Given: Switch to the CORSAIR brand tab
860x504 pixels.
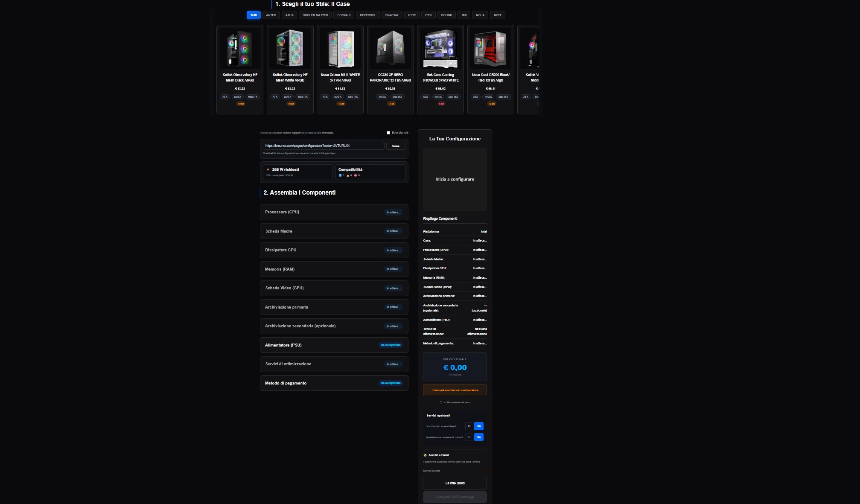Looking at the screenshot, I should coord(344,15).
